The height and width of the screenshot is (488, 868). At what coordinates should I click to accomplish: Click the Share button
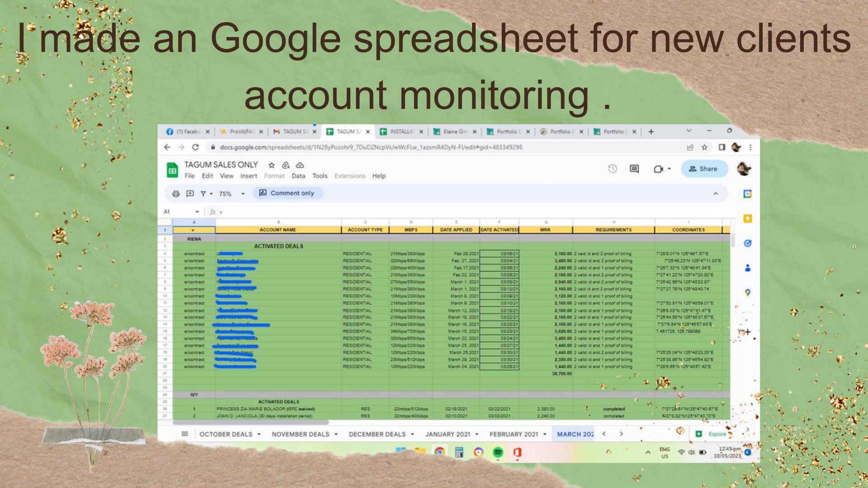704,169
